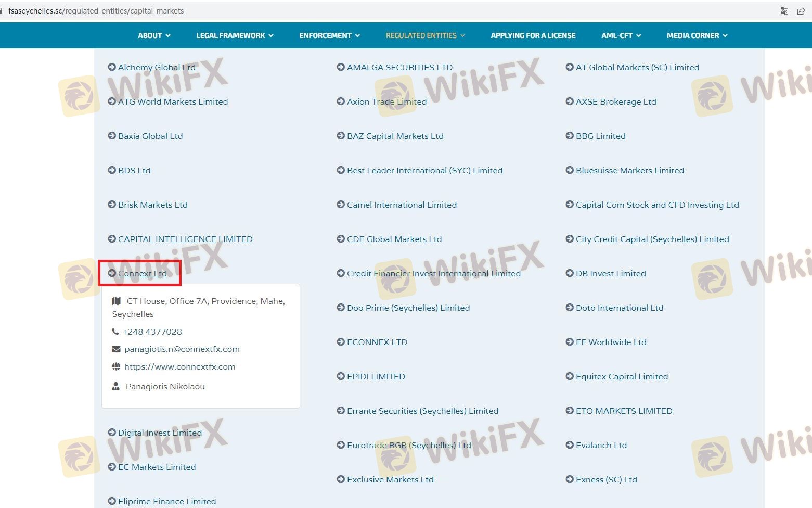Expand Digital Invest Limited details
Viewport: 812px width, 508px height.
click(x=160, y=433)
